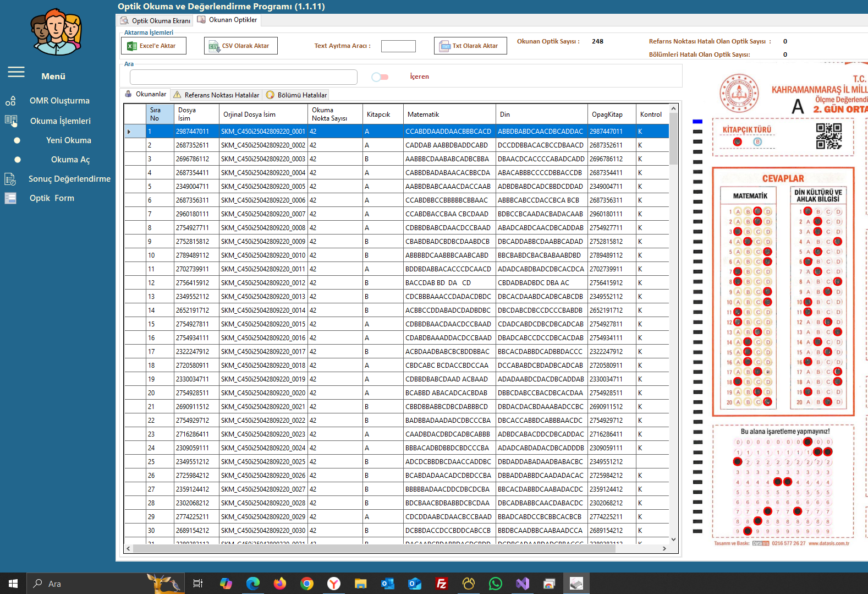Open the Referans Noktası Hatalılar tab
The image size is (868, 594).
pyautogui.click(x=217, y=95)
